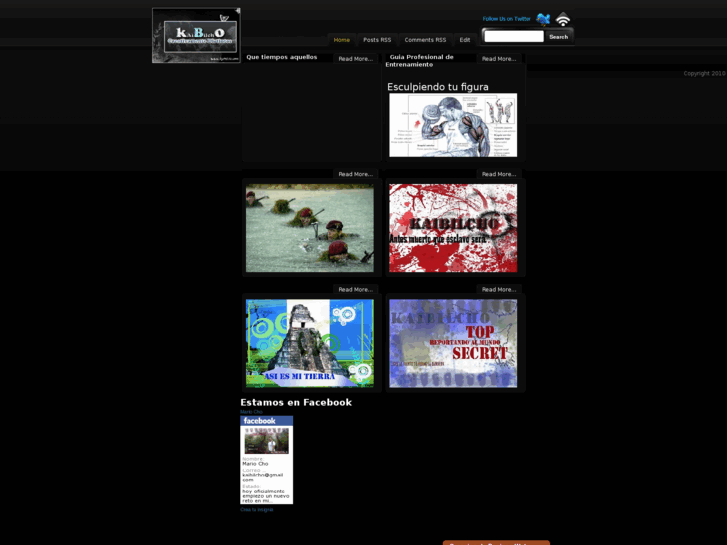The width and height of the screenshot is (727, 545).
Task: Open the bodybuilder anatomy diagram thumbnail
Action: point(453,125)
